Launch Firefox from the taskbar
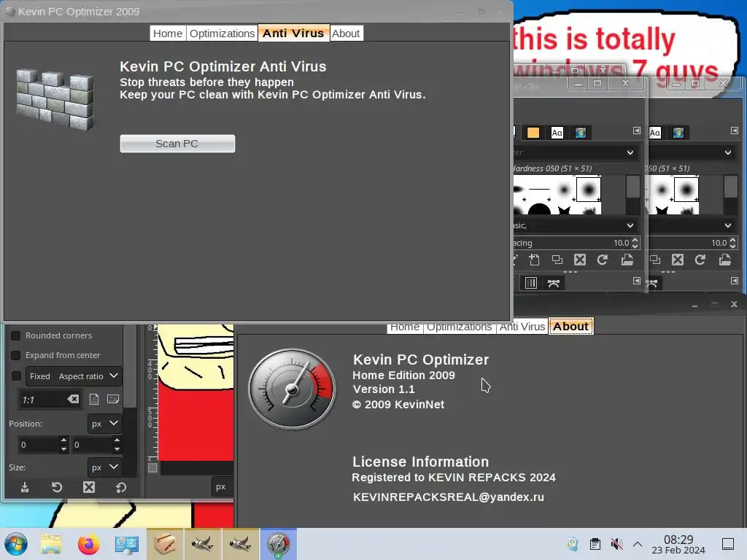 (x=88, y=544)
